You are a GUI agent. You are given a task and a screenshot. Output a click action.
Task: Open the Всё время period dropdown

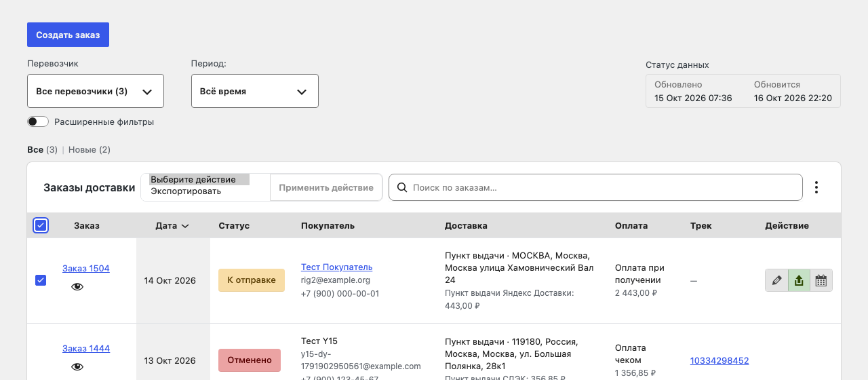point(255,91)
